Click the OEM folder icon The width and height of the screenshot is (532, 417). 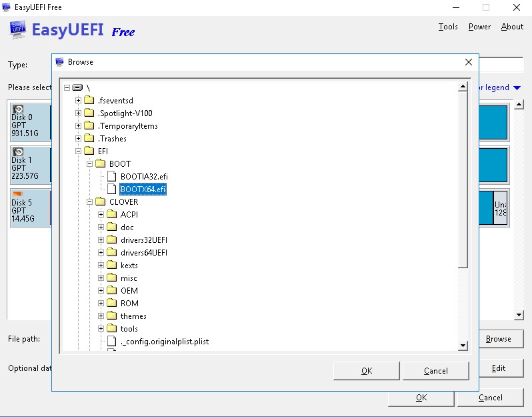pos(111,290)
